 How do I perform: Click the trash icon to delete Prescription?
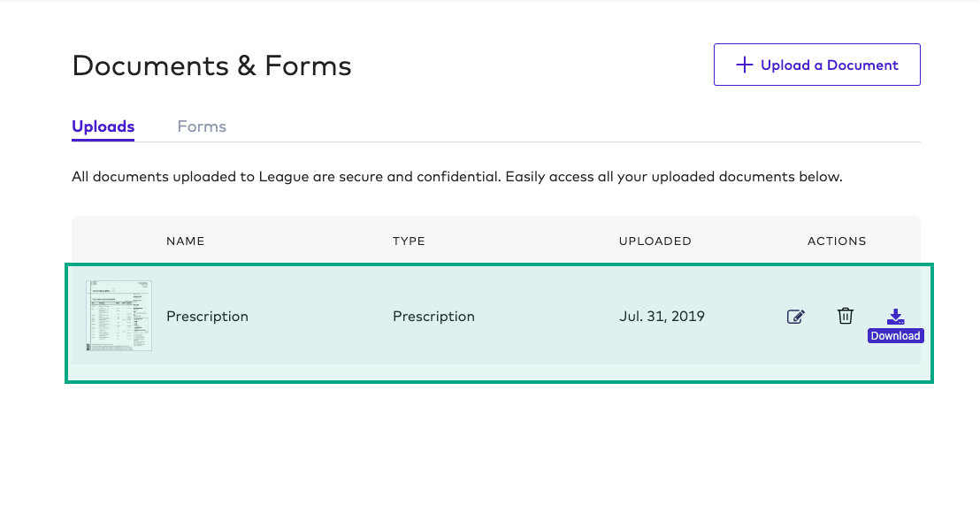pos(845,316)
